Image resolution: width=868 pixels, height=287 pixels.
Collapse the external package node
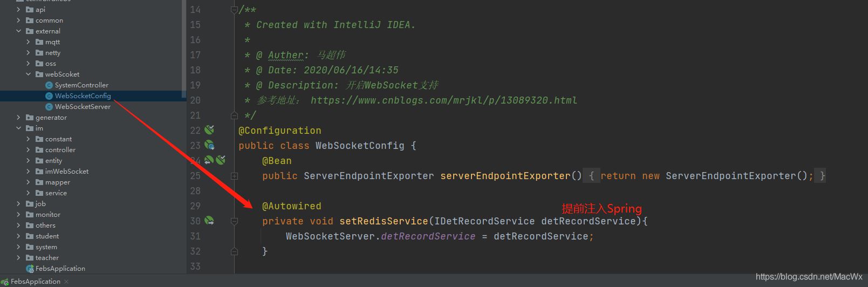pos(19,31)
